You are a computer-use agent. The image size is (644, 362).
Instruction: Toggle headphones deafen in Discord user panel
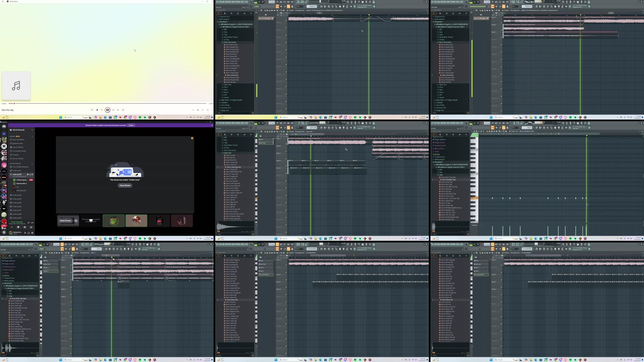tap(29, 233)
